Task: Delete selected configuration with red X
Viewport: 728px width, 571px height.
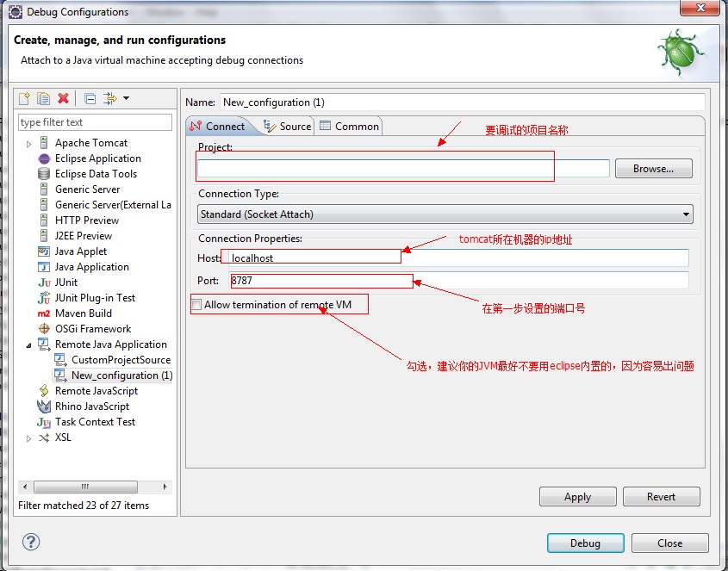Action: click(63, 99)
